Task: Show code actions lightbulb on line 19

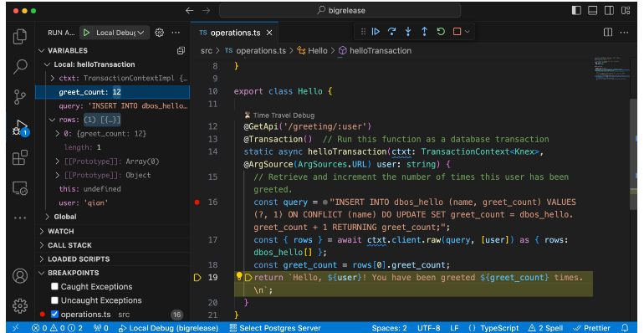Action: click(239, 276)
